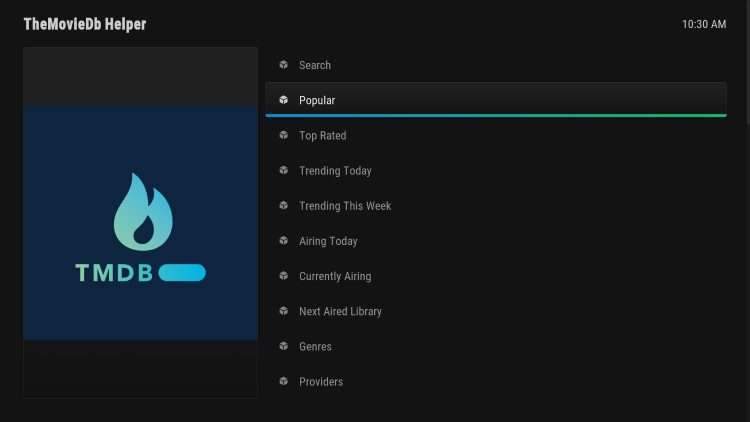
Task: Browse the Genres entry
Action: [x=496, y=346]
